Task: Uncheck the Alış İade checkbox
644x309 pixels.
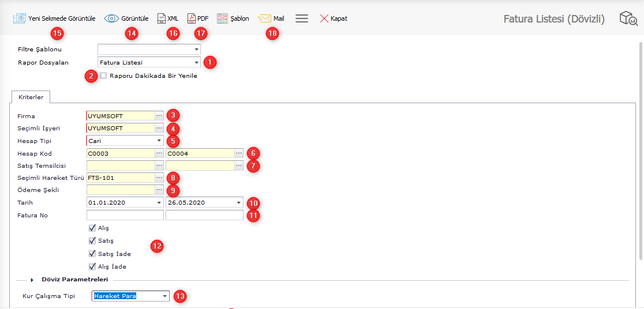Action: (x=92, y=266)
